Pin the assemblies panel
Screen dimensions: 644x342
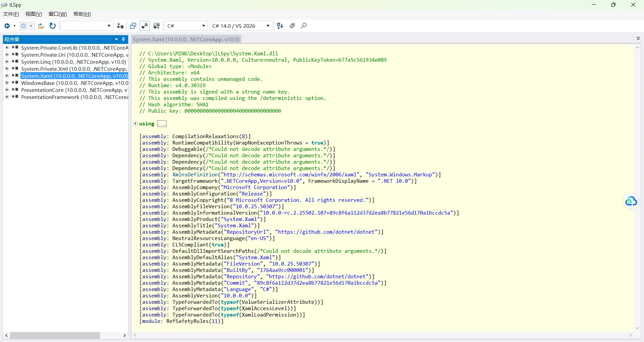(x=123, y=39)
